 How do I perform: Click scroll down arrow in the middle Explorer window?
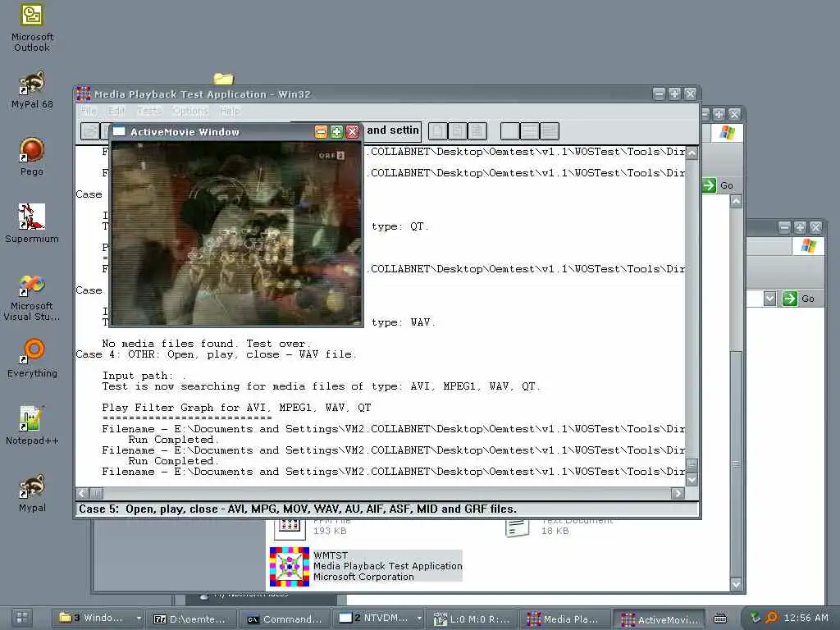pyautogui.click(x=736, y=584)
